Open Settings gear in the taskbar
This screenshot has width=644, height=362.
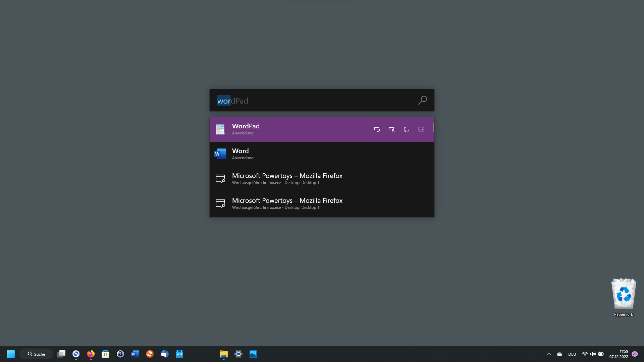tap(238, 354)
